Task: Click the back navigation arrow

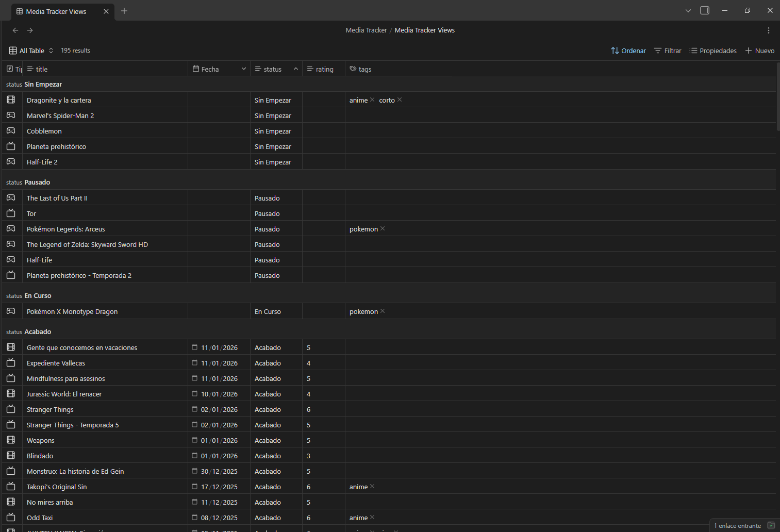Action: point(15,30)
